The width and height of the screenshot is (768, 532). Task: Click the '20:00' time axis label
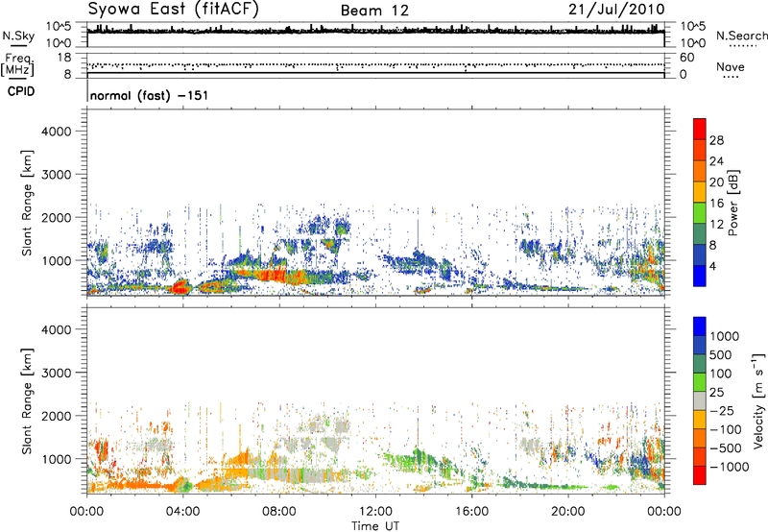coord(568,512)
